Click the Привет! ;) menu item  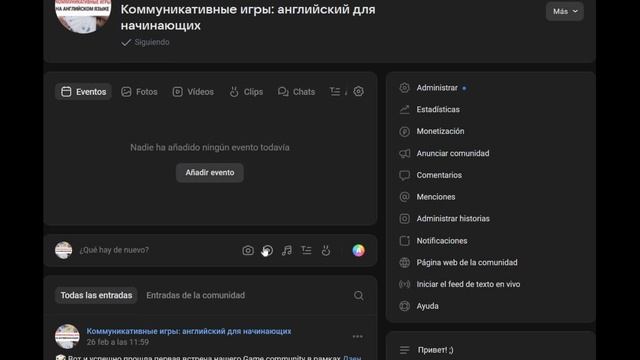435,350
